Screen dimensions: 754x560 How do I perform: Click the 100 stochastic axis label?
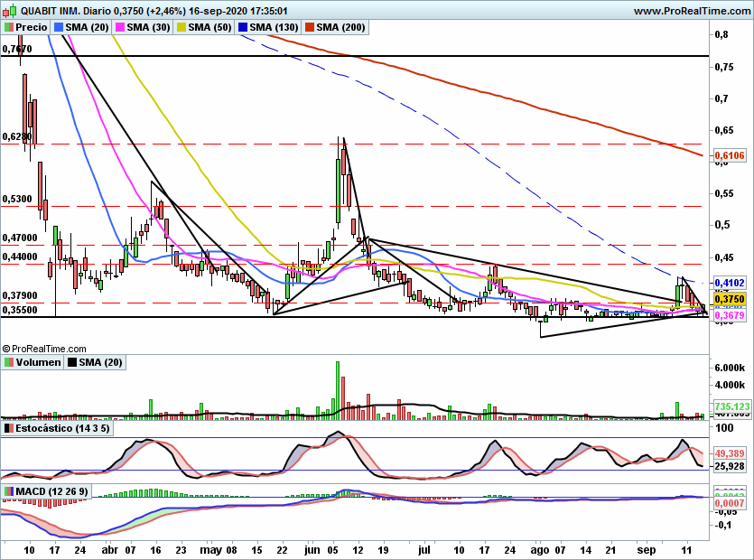click(724, 428)
